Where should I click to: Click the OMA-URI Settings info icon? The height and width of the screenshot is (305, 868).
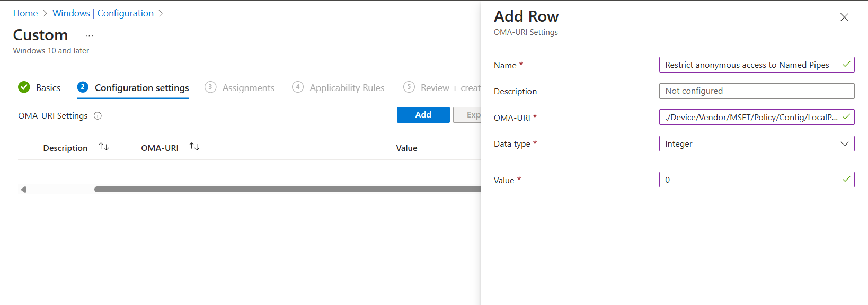(x=98, y=116)
